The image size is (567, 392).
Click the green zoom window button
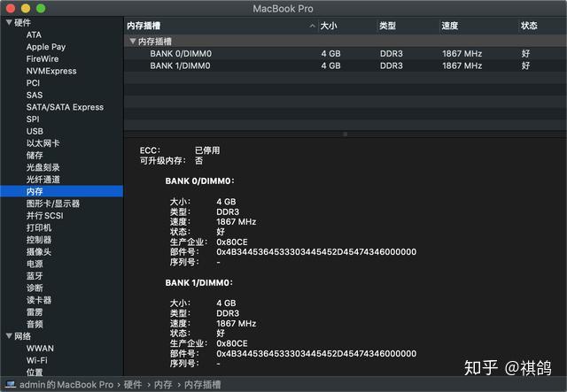(41, 8)
